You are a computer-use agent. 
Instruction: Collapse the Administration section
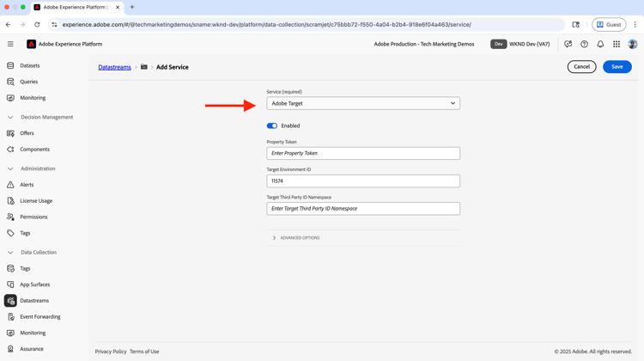(x=10, y=168)
